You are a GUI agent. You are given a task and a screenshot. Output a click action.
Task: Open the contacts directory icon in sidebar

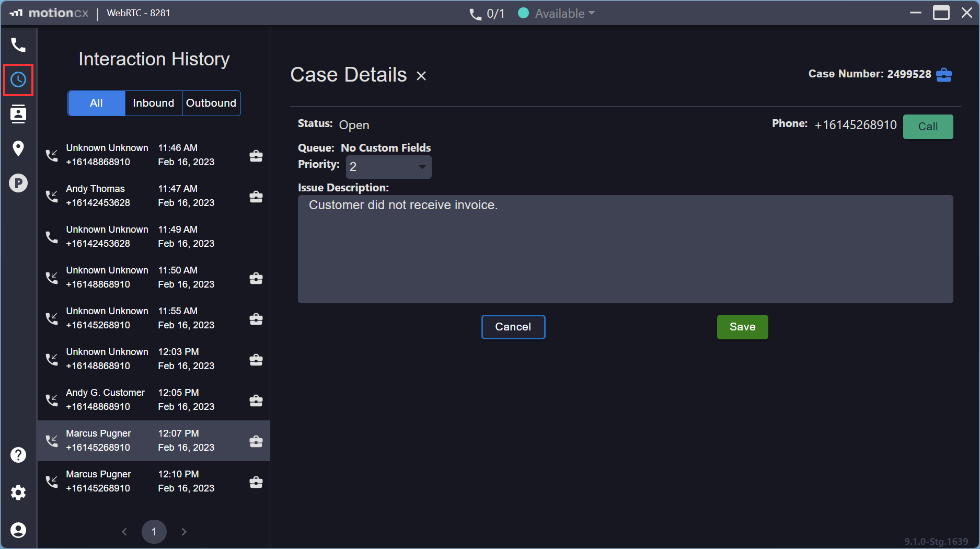point(18,114)
